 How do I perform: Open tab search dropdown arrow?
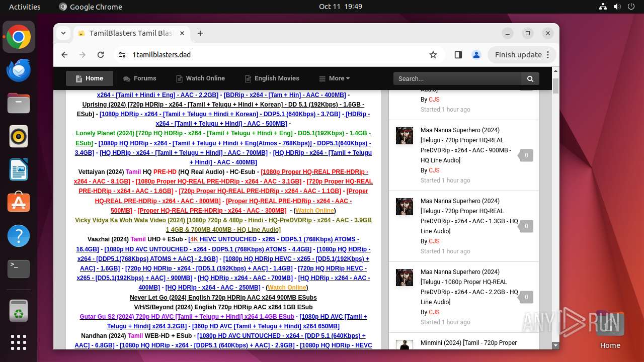click(x=63, y=33)
